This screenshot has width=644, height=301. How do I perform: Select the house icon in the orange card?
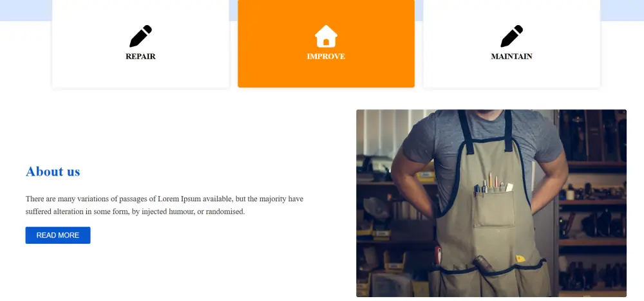(x=326, y=36)
